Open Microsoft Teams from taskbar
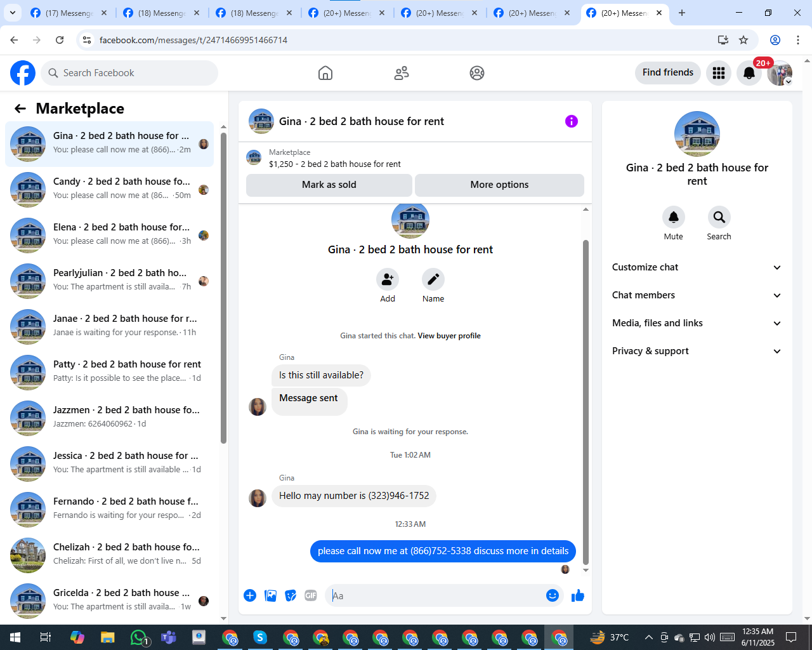This screenshot has width=812, height=650. [169, 637]
